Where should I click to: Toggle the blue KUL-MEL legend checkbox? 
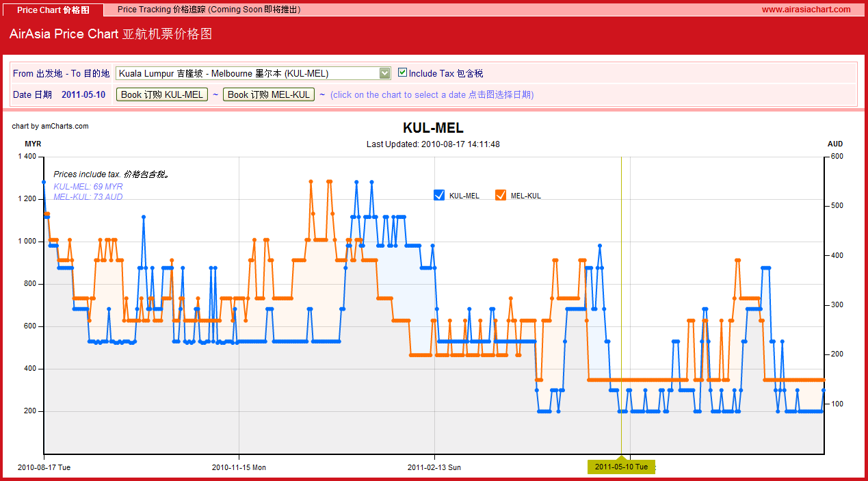(439, 195)
